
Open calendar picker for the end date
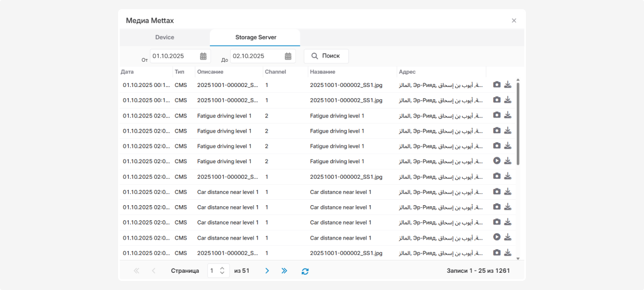click(x=288, y=56)
